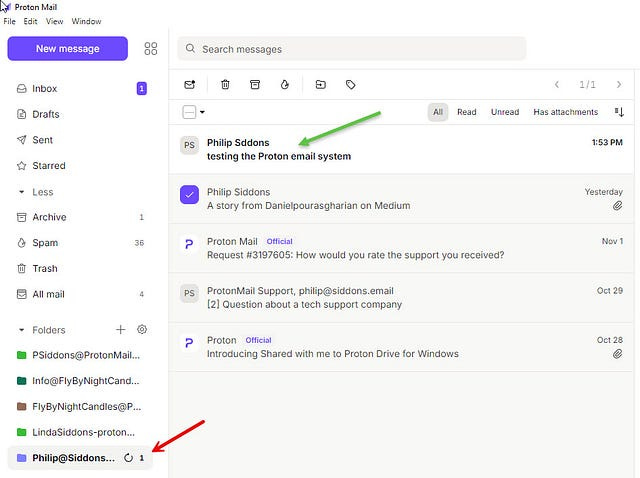Select PS avatar of Philip Sddons message
The height and width of the screenshot is (478, 640).
[x=189, y=145]
